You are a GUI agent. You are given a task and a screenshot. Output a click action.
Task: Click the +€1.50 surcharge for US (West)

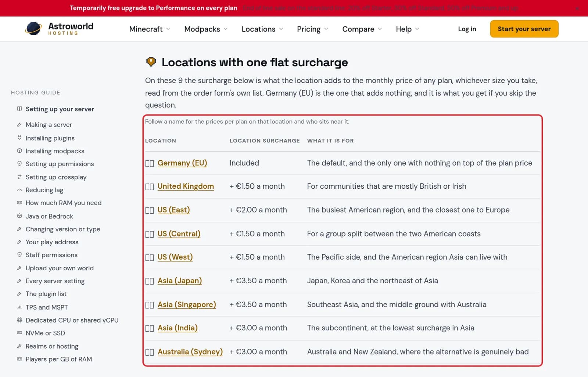click(257, 257)
